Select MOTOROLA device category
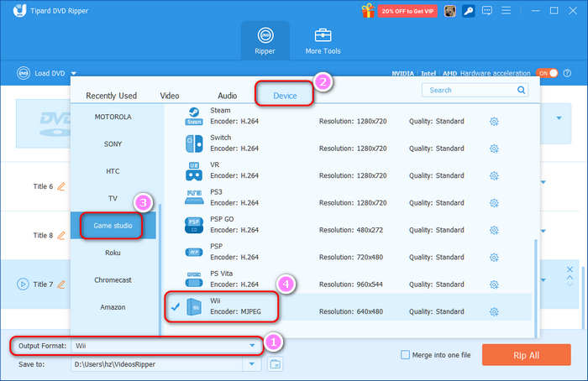This screenshot has width=588, height=381. coord(113,117)
